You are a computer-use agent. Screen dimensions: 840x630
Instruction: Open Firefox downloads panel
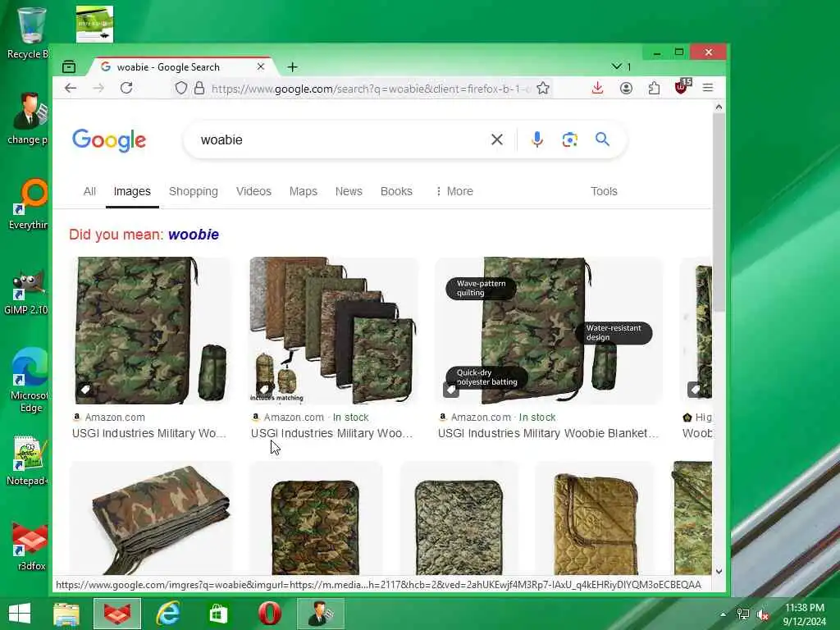597,88
